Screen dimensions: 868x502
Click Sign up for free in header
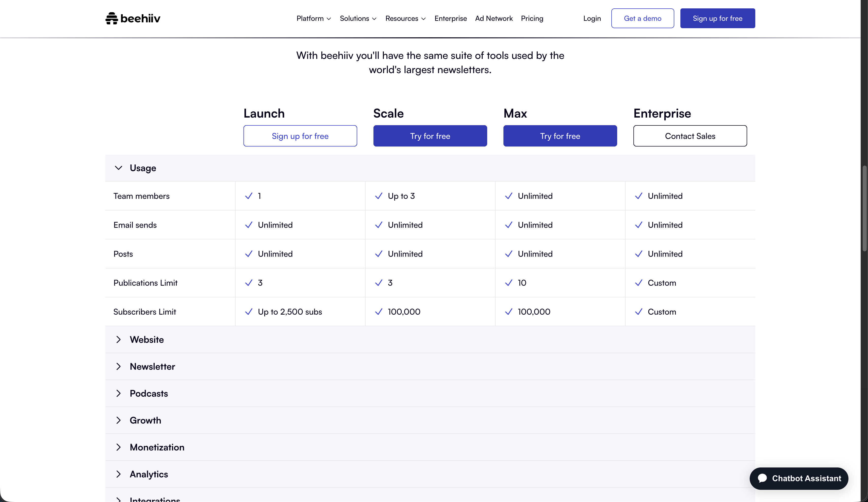click(x=717, y=18)
